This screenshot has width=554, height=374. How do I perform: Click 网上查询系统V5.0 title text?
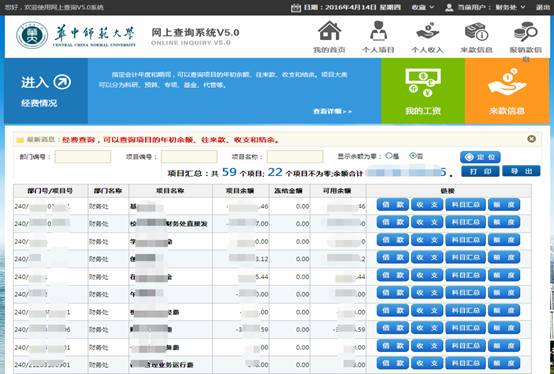[x=195, y=32]
